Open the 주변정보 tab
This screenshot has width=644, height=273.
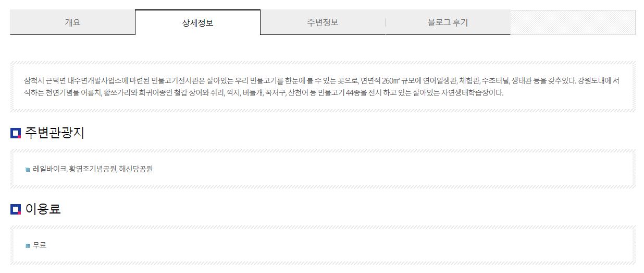[x=323, y=22]
